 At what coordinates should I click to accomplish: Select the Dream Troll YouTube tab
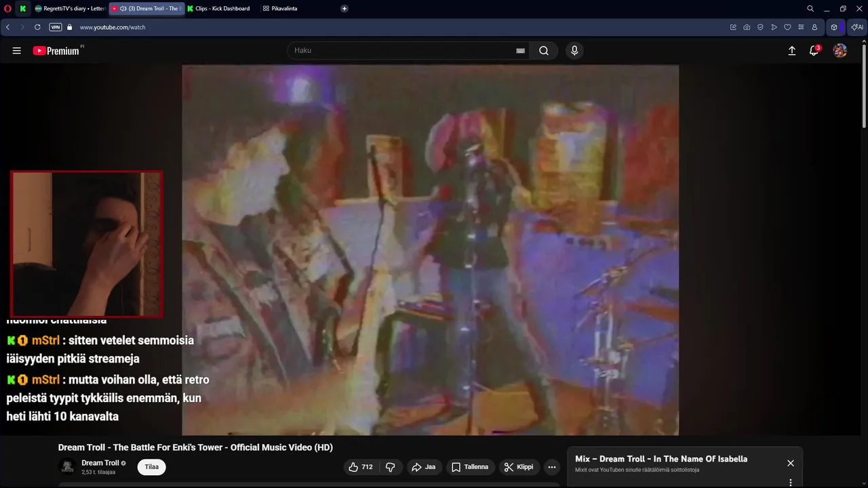pyautogui.click(x=146, y=9)
